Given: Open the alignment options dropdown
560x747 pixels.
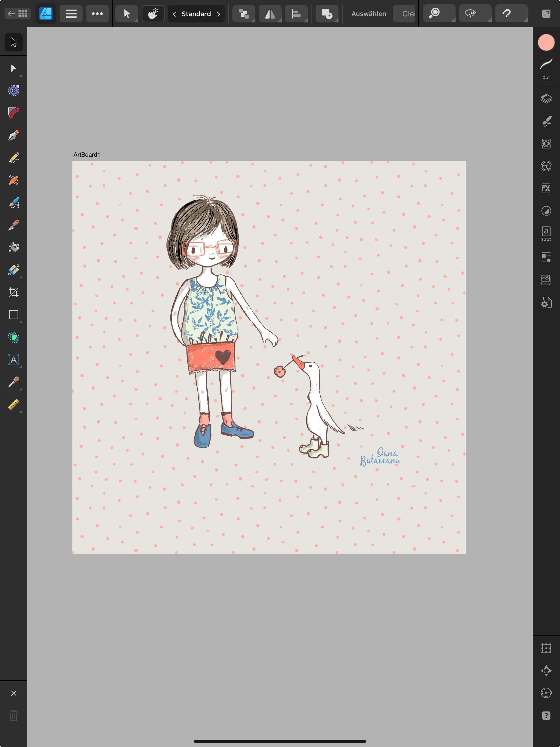Looking at the screenshot, I should click(x=297, y=14).
